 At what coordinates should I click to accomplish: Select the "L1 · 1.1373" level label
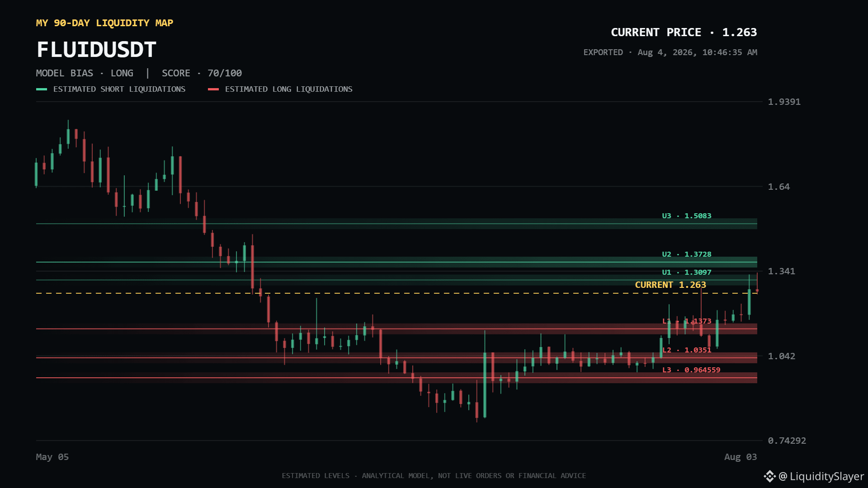(x=687, y=321)
